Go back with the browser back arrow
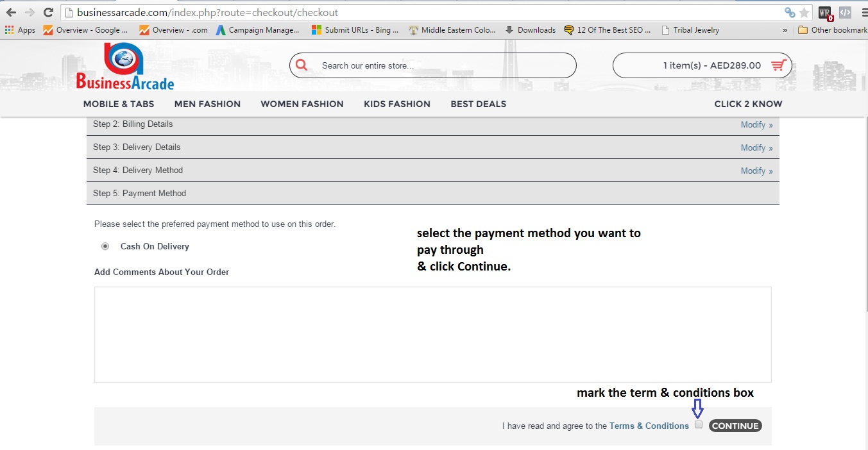Image resolution: width=868 pixels, height=450 pixels. (x=11, y=12)
